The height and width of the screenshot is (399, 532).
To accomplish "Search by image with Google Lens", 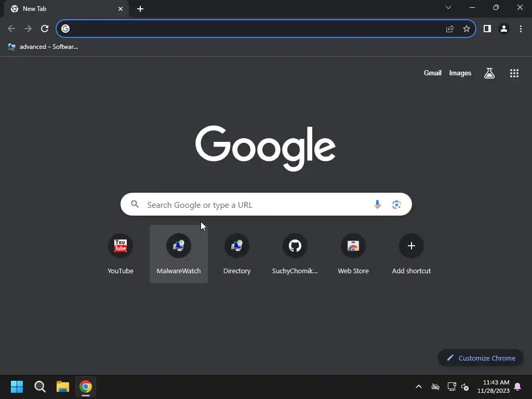I will 396,204.
